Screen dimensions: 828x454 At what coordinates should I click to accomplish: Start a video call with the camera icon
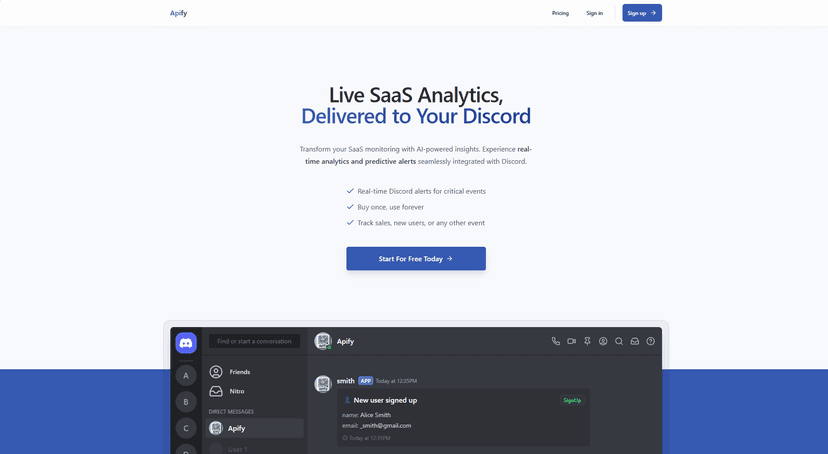(x=571, y=342)
